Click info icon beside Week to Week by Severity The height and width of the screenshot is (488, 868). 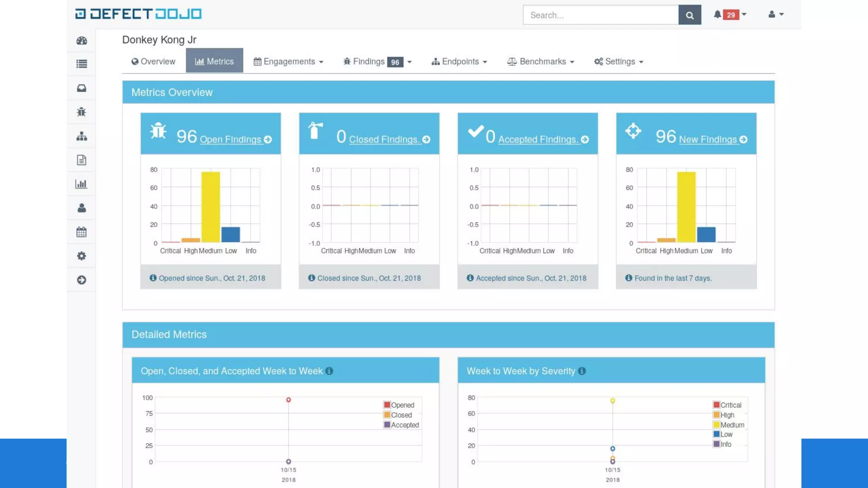coord(582,371)
